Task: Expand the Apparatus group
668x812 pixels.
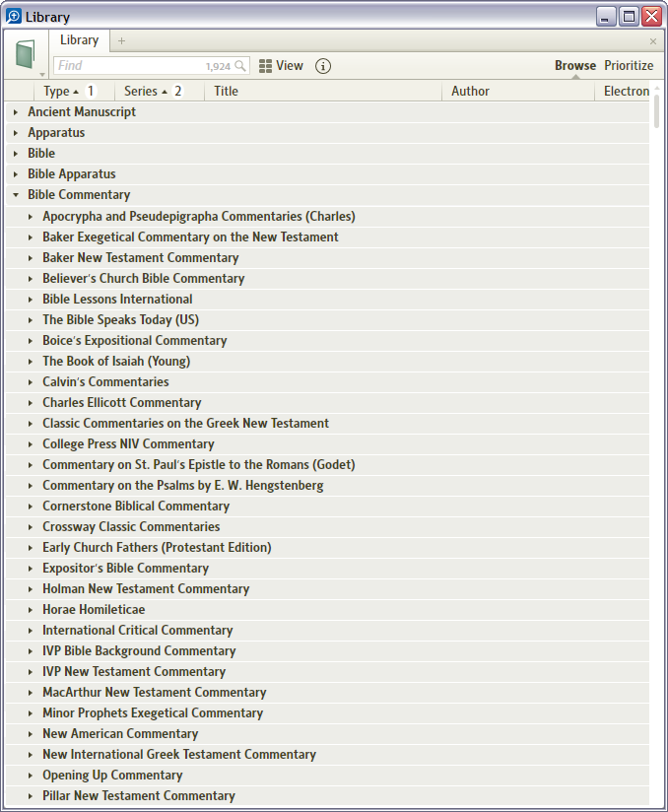Action: pyautogui.click(x=16, y=133)
